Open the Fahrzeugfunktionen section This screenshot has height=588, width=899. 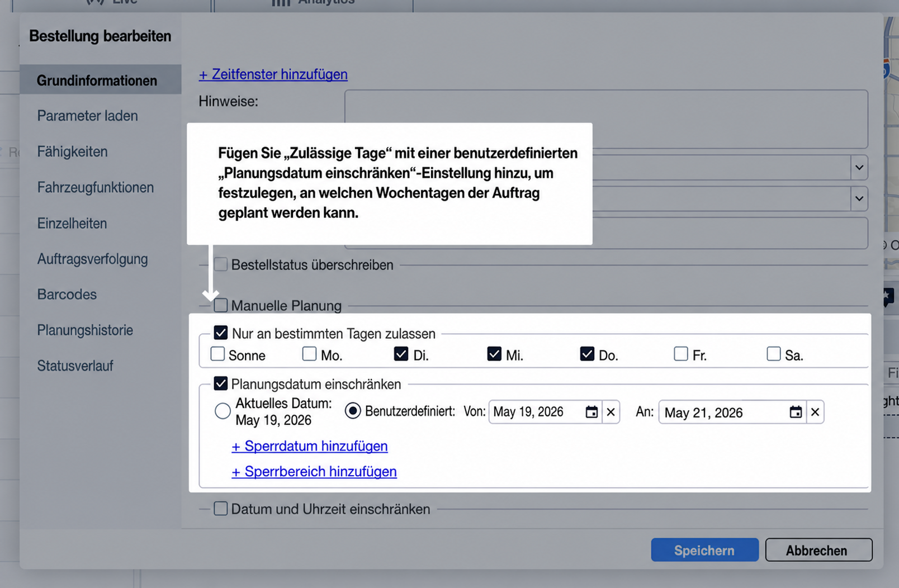coord(96,187)
